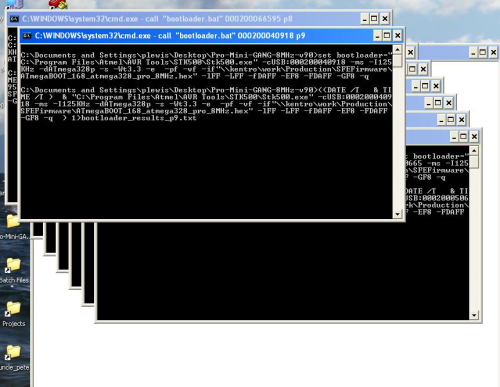
Task: Click the cmd icon in p9 window title
Action: pos(27,36)
